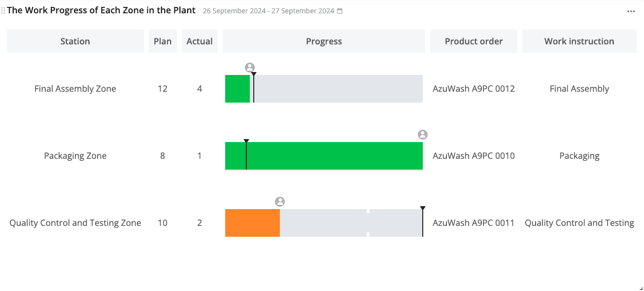Click the green Packaging Zone progress bar

pos(335,156)
